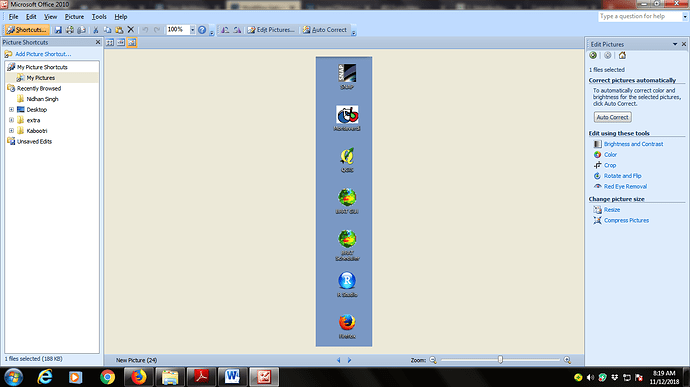Switch to Thumbnail view
The image size is (690, 387).
[x=110, y=43]
